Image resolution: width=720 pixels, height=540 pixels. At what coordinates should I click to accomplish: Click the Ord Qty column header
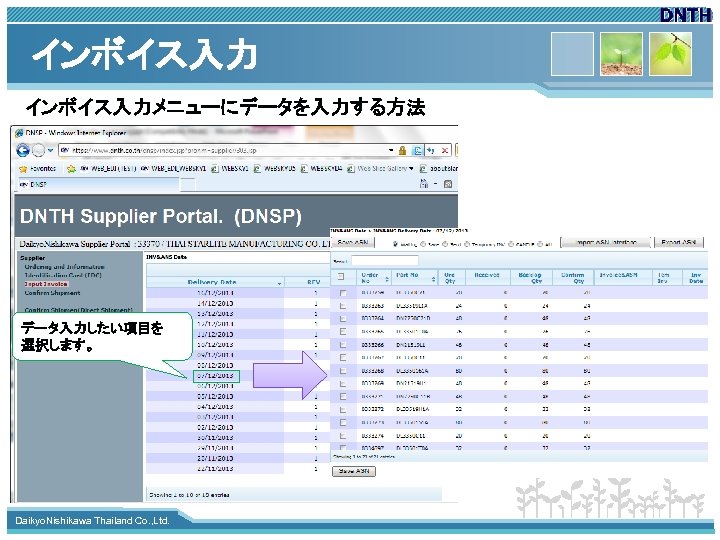(450, 278)
